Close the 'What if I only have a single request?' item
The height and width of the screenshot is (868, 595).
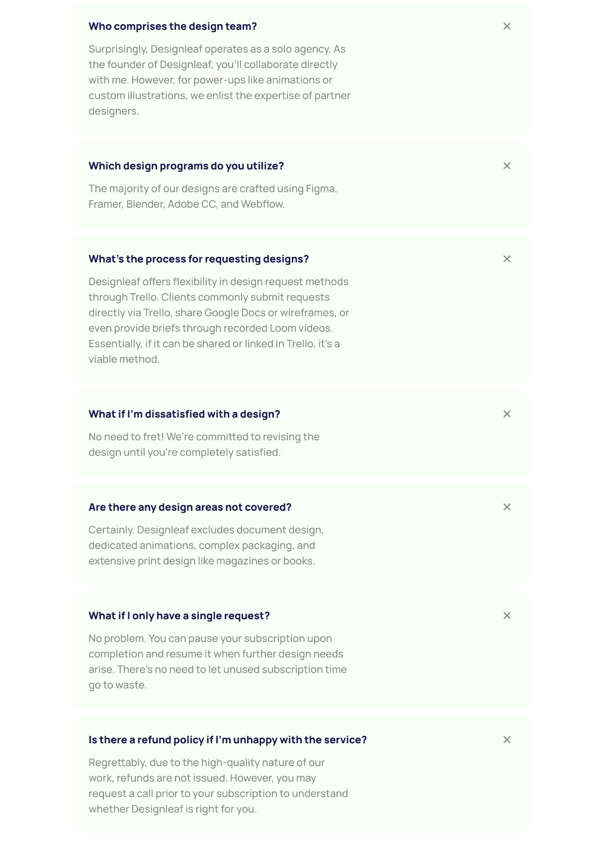[x=507, y=616]
